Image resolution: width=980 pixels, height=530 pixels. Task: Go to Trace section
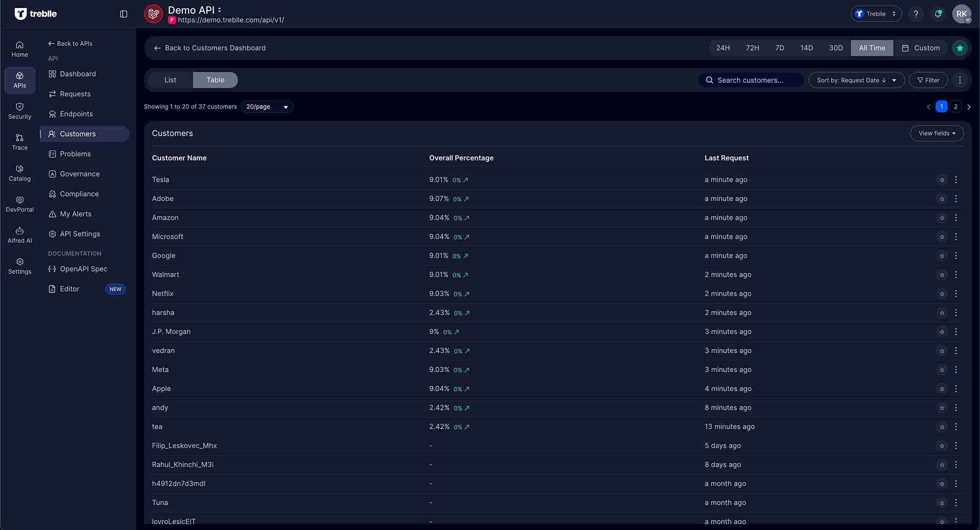(x=20, y=142)
